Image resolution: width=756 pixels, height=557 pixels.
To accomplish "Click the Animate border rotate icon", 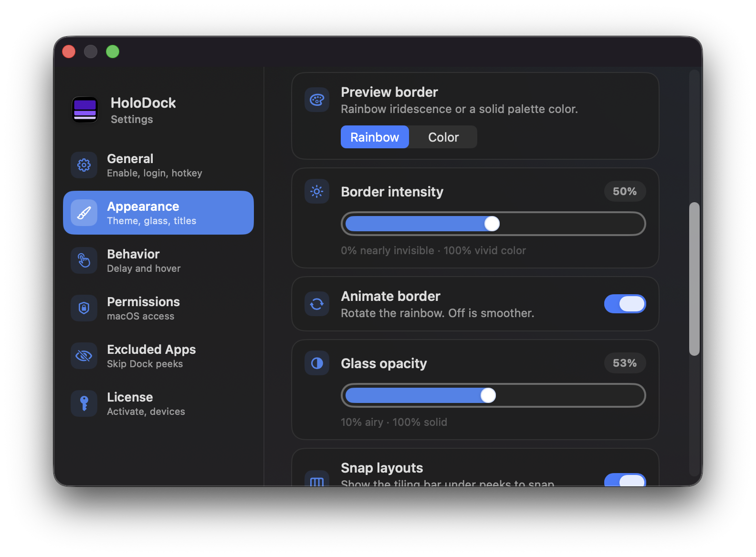I will coord(317,304).
